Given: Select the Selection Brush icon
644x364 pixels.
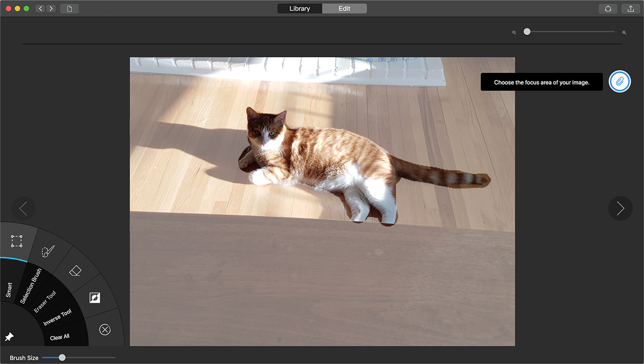Looking at the screenshot, I should [x=48, y=251].
